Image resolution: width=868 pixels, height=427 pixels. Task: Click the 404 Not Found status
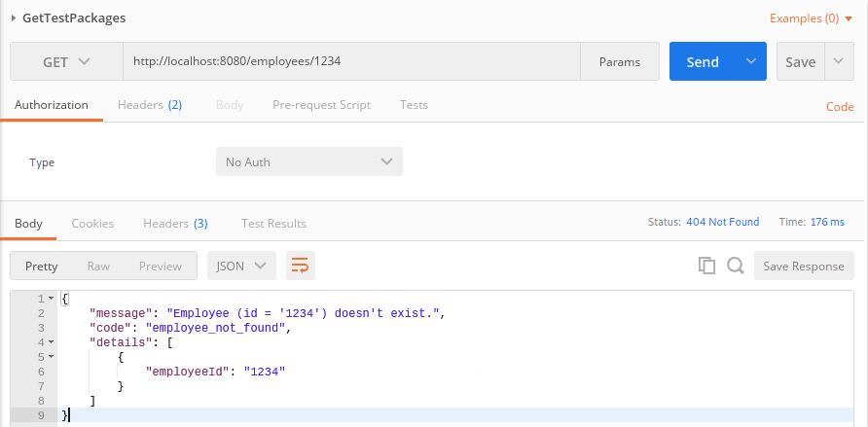722,222
